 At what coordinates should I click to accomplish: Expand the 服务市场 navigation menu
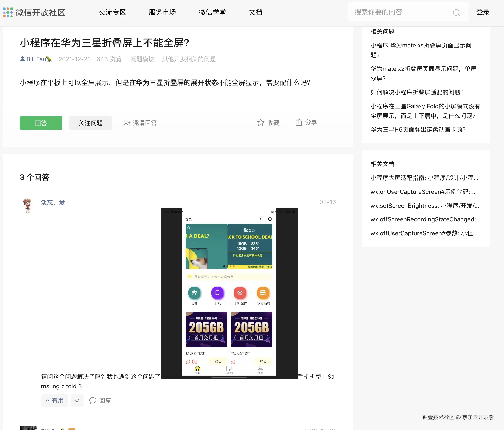[x=162, y=12]
